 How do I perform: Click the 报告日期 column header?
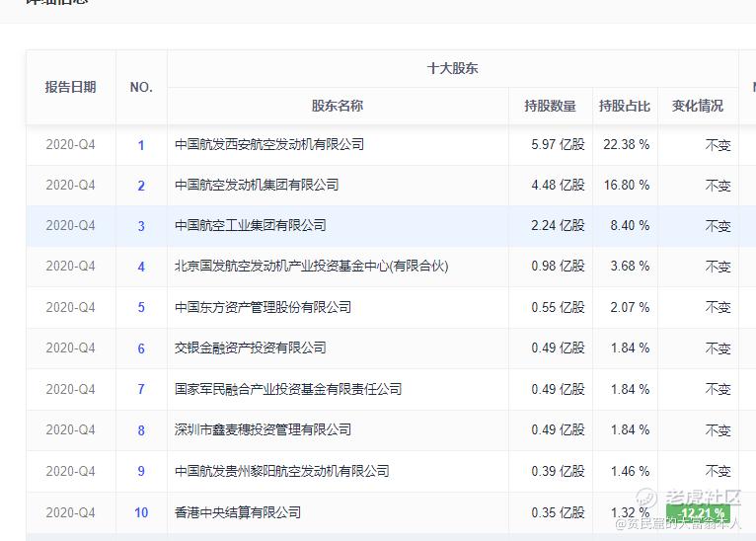(70, 87)
